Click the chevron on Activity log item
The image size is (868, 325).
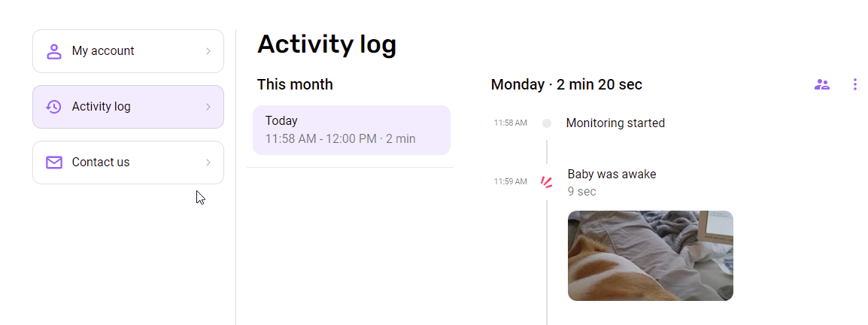(x=208, y=107)
